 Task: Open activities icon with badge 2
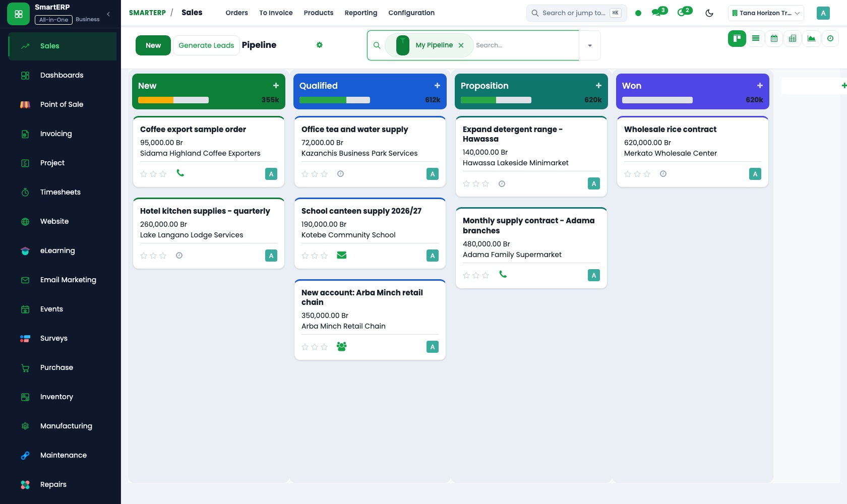coord(684,12)
